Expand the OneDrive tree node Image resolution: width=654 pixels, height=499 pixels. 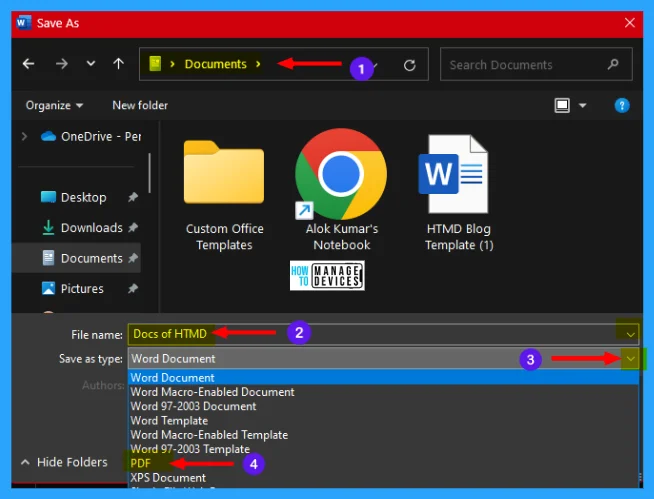tap(24, 136)
